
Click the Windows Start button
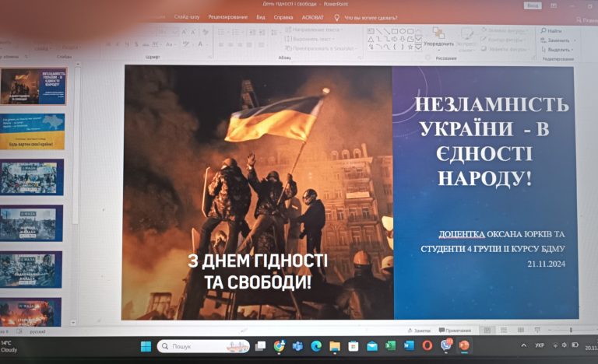tap(146, 346)
